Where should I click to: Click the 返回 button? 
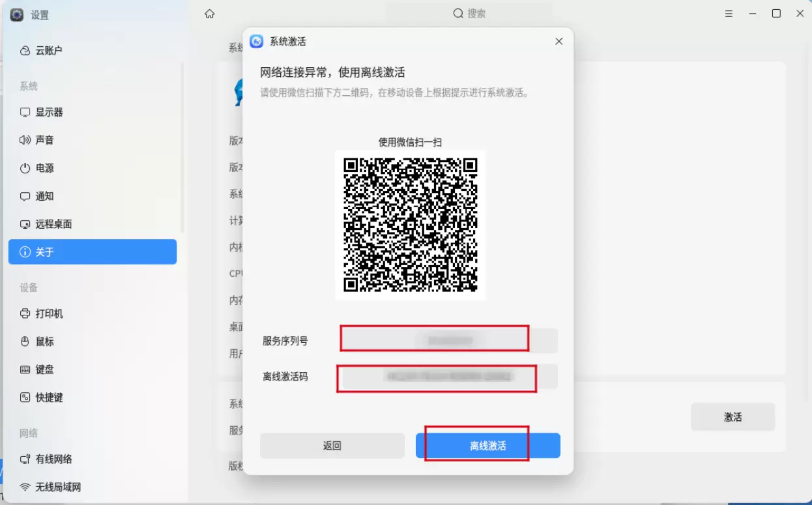(x=332, y=446)
